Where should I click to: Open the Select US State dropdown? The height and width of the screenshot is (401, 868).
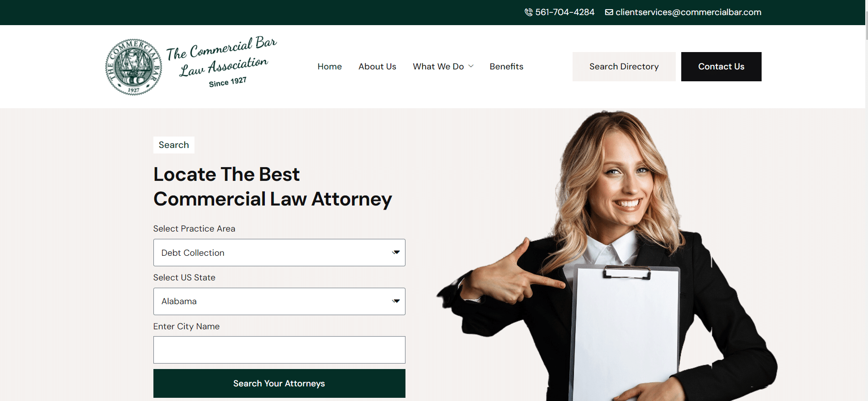pyautogui.click(x=279, y=301)
